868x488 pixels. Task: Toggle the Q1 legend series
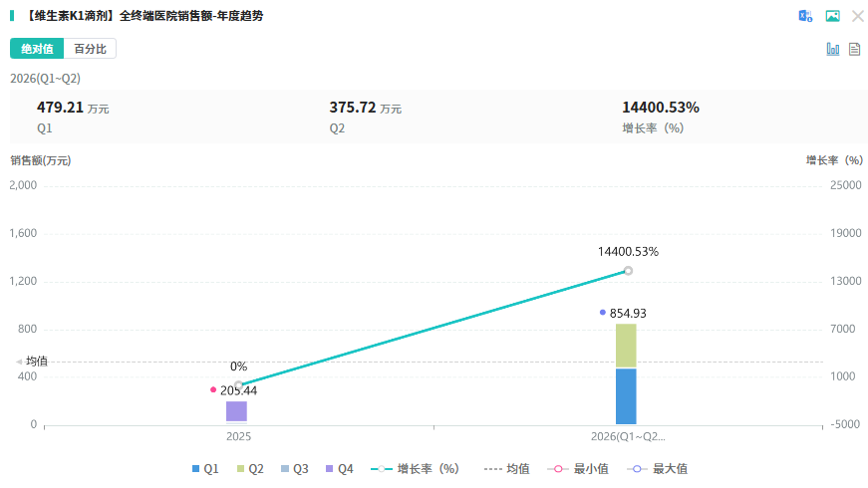click(x=205, y=469)
